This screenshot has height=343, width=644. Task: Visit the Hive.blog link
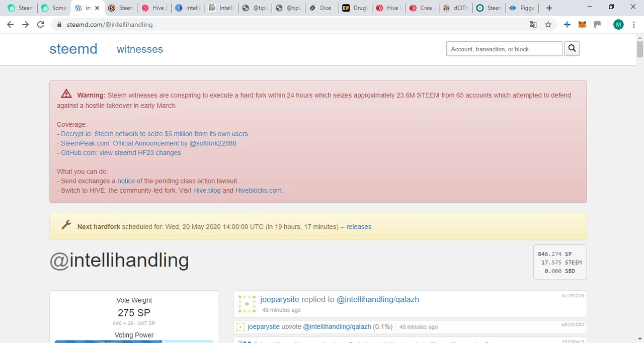tap(207, 191)
